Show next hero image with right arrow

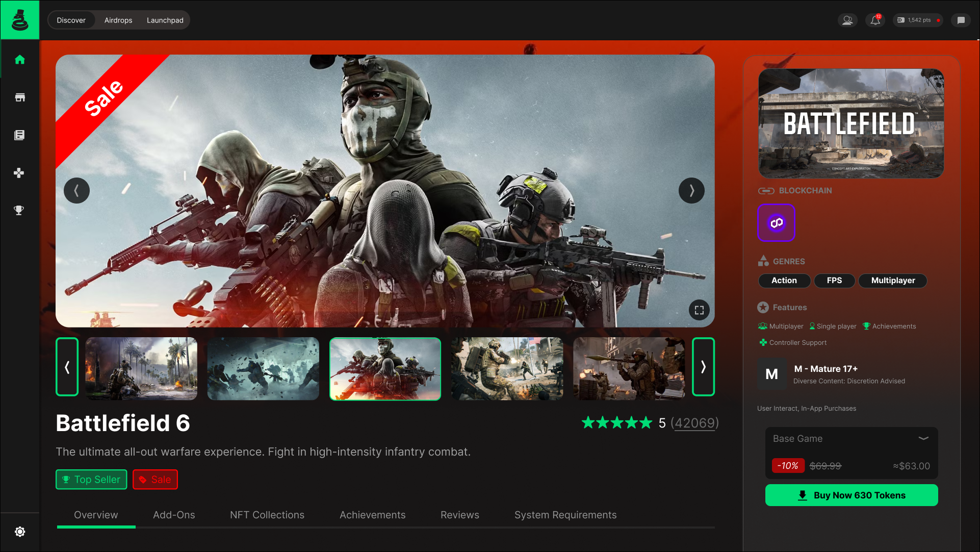[691, 191]
